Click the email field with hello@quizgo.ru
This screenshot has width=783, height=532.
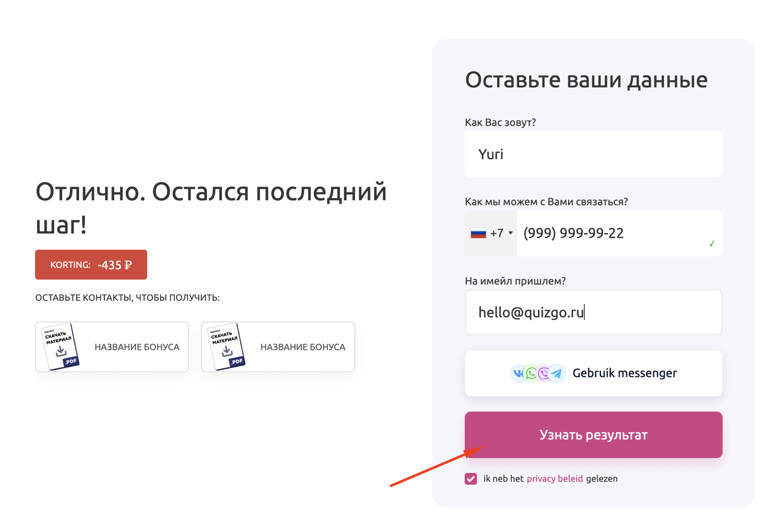(x=593, y=312)
